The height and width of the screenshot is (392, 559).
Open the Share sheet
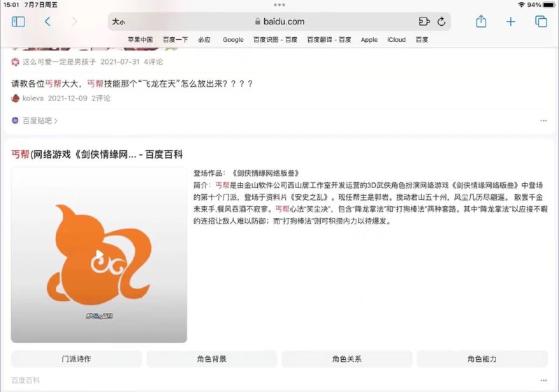pyautogui.click(x=481, y=22)
